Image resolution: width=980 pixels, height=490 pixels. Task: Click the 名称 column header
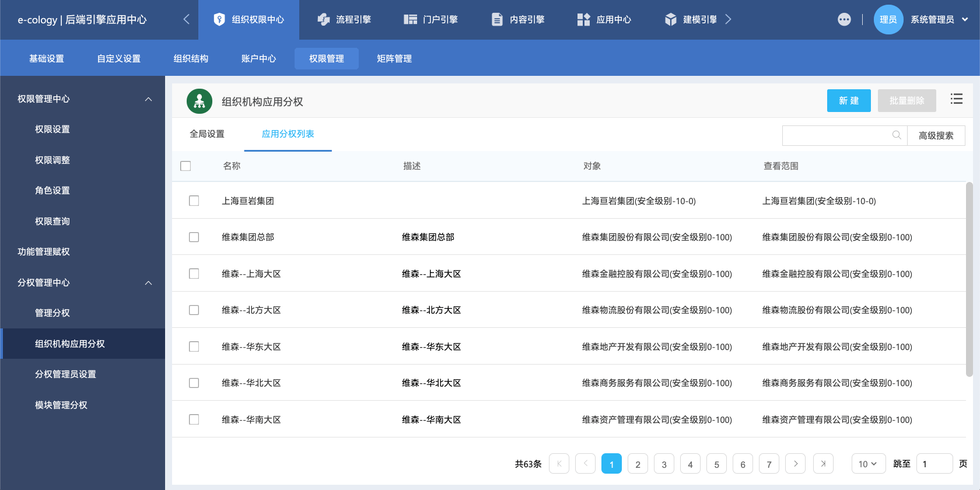pos(232,166)
